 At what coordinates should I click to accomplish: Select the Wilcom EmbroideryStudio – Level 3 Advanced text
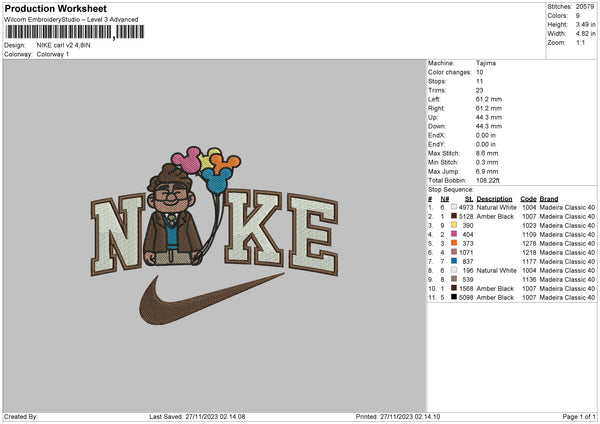point(71,19)
